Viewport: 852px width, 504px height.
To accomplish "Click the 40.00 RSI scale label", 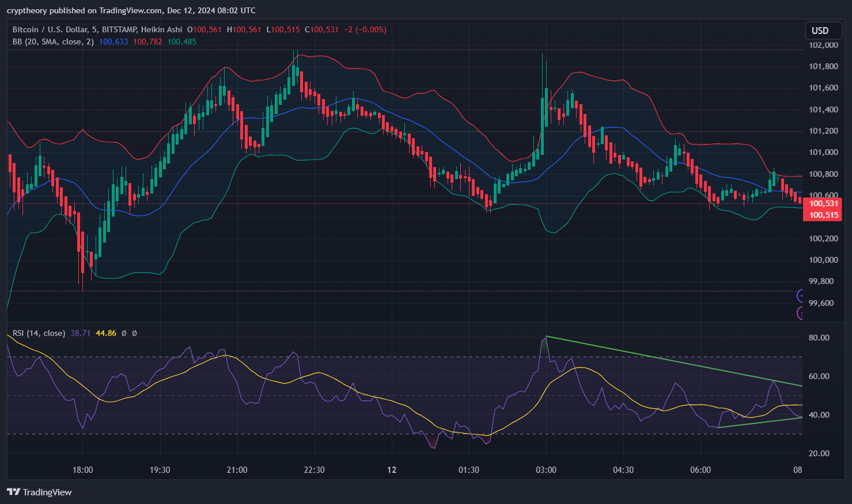I will pos(819,415).
